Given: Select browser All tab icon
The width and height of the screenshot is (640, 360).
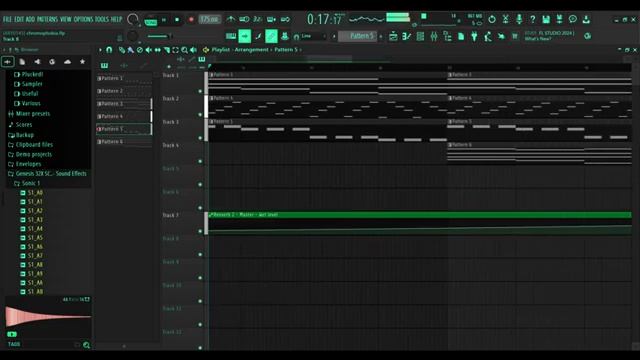Looking at the screenshot, I should pos(7,62).
